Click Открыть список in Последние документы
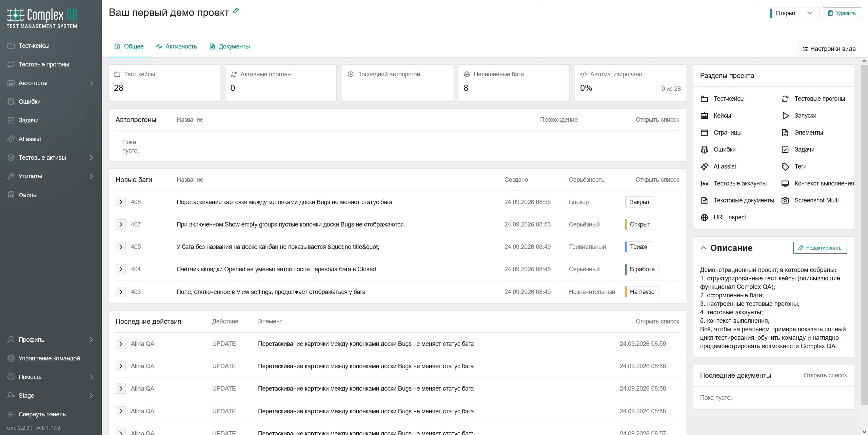 (x=825, y=375)
